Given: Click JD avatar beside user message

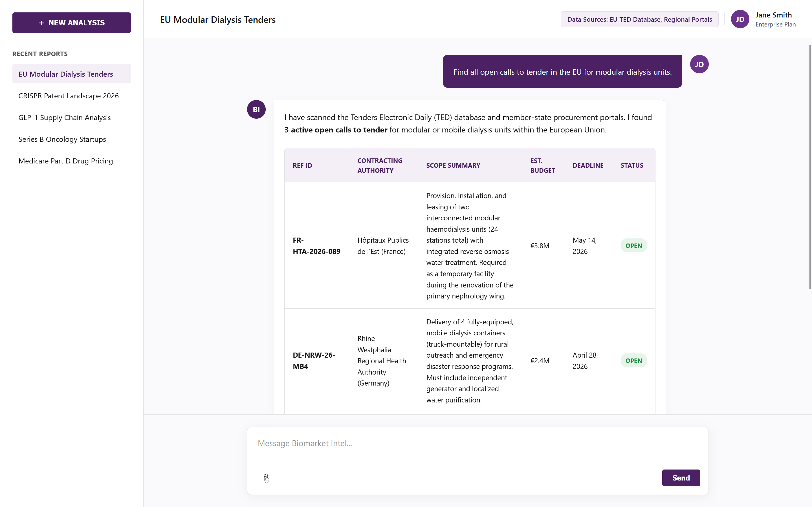Looking at the screenshot, I should (699, 64).
